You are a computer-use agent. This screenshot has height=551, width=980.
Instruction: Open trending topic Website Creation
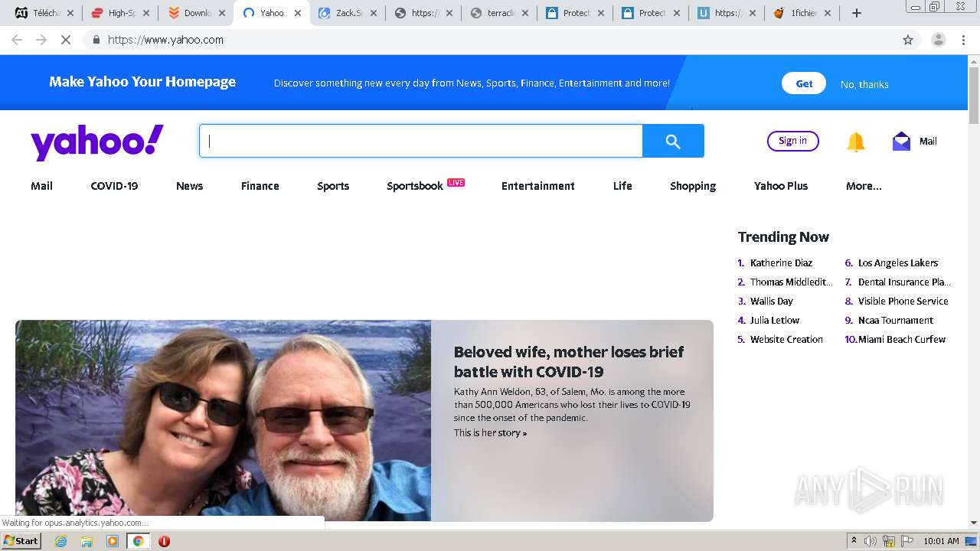pos(786,339)
